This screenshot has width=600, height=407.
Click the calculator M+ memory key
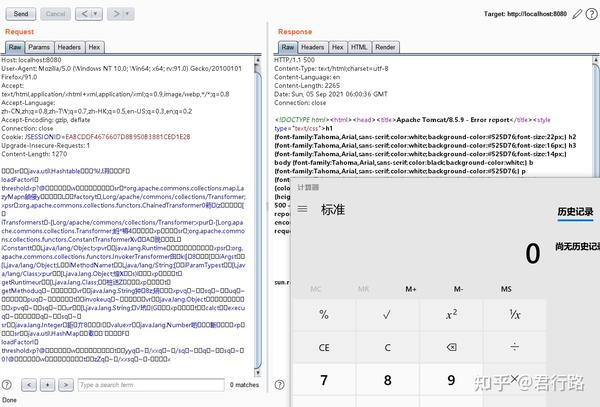tap(411, 289)
